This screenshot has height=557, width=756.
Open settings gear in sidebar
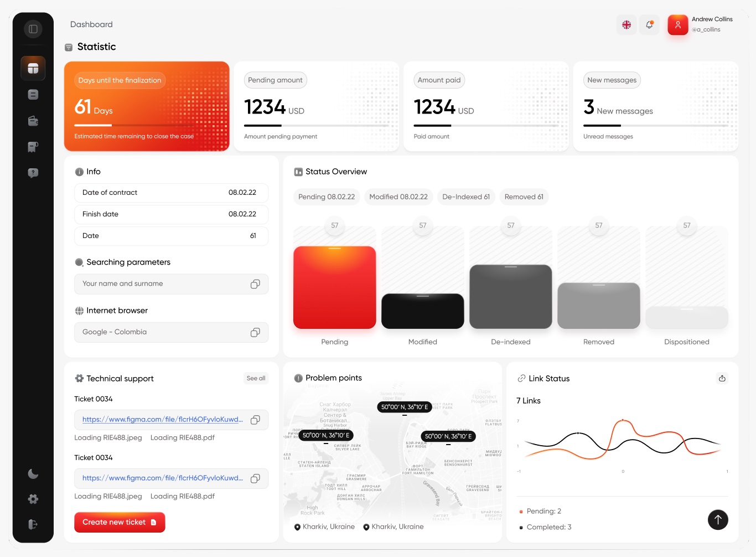point(33,499)
